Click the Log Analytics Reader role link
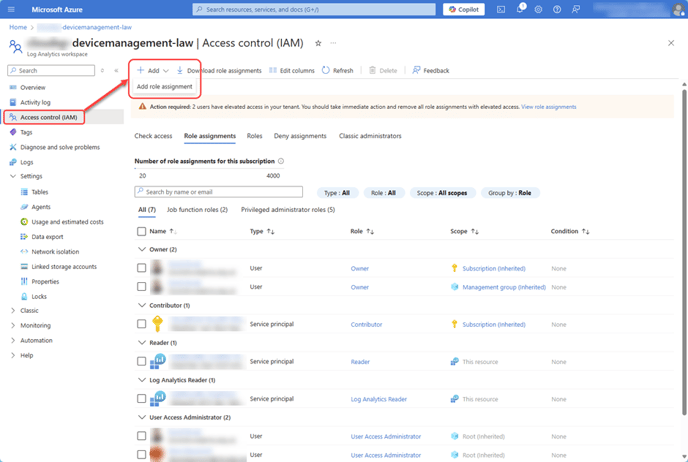Screen dimensions: 688x462 coord(379,399)
